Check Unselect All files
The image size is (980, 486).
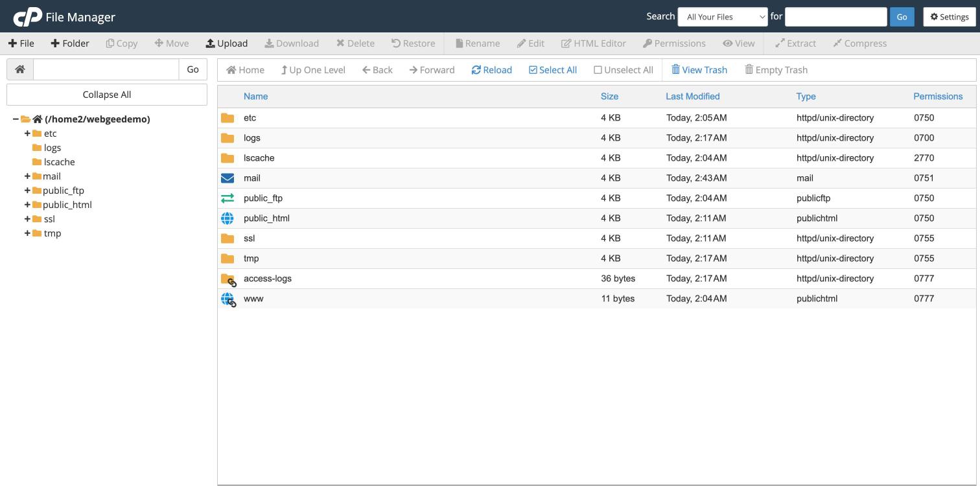(624, 70)
